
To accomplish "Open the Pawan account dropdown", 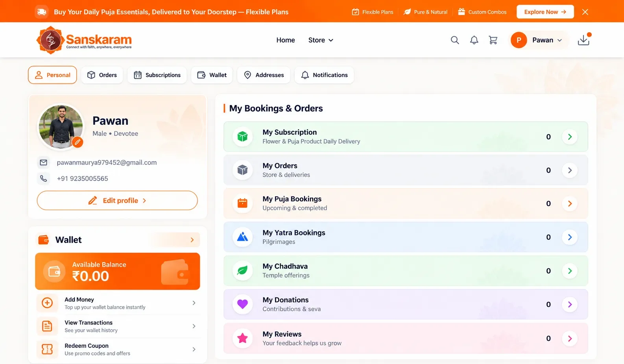I will pos(539,40).
